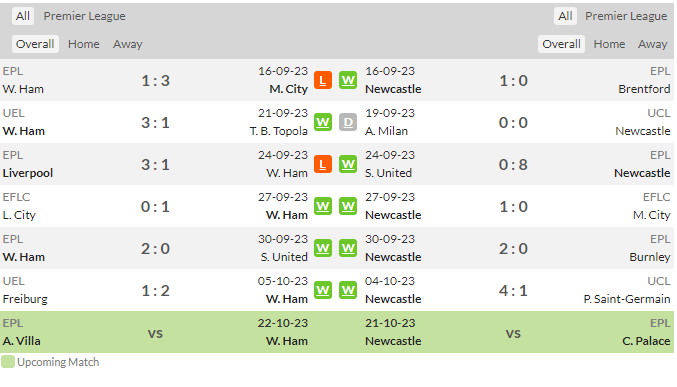
Task: Select the left All filter
Action: pyautogui.click(x=22, y=16)
